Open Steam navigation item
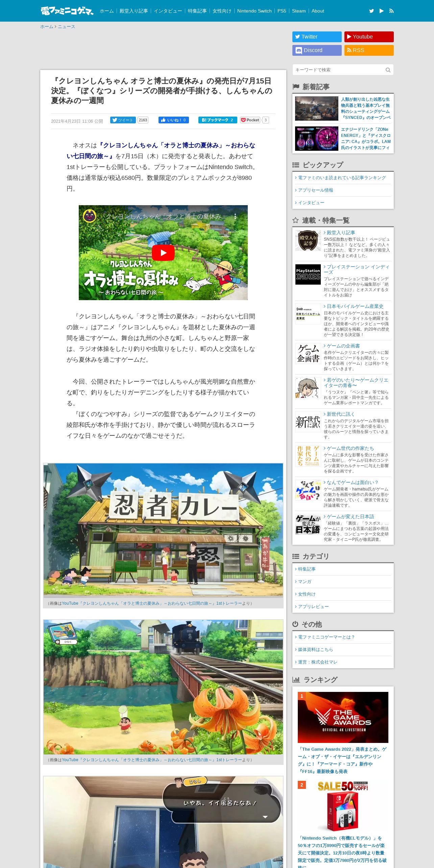This screenshot has width=434, height=868. point(299,11)
